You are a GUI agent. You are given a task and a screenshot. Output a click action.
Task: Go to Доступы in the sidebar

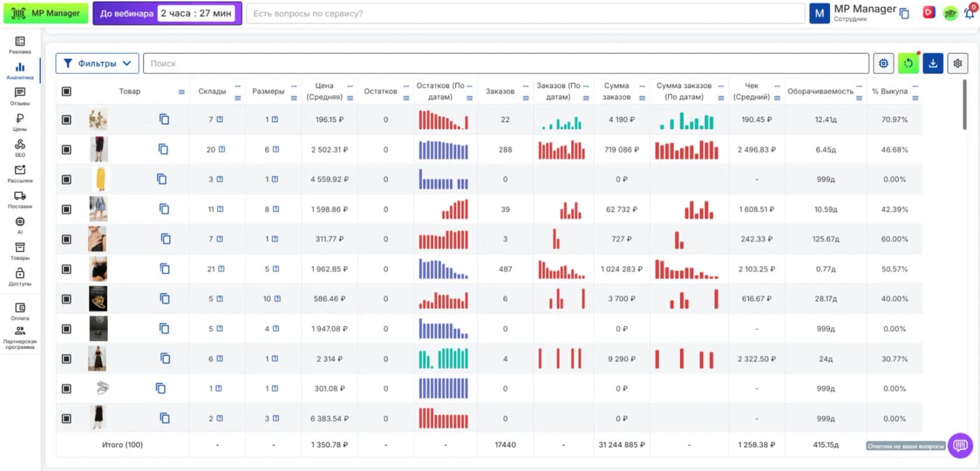tap(20, 277)
